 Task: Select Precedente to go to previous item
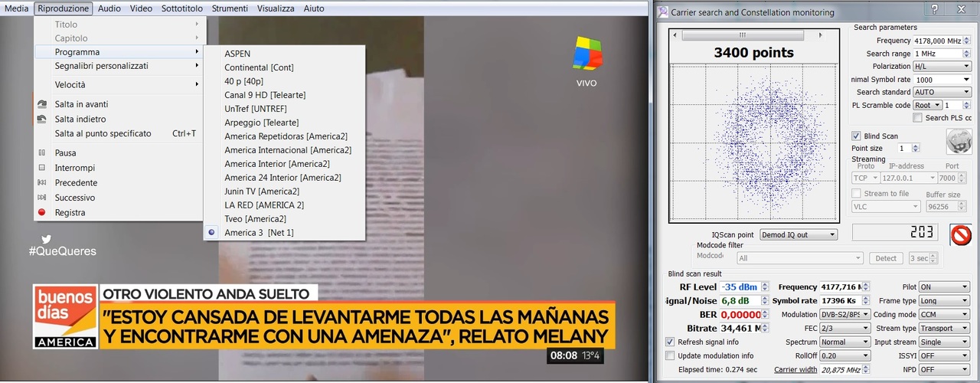pos(76,182)
